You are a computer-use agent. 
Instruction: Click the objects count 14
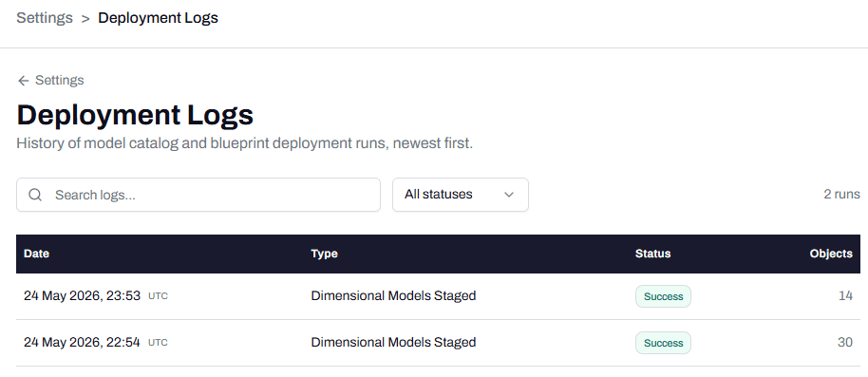[x=845, y=295]
